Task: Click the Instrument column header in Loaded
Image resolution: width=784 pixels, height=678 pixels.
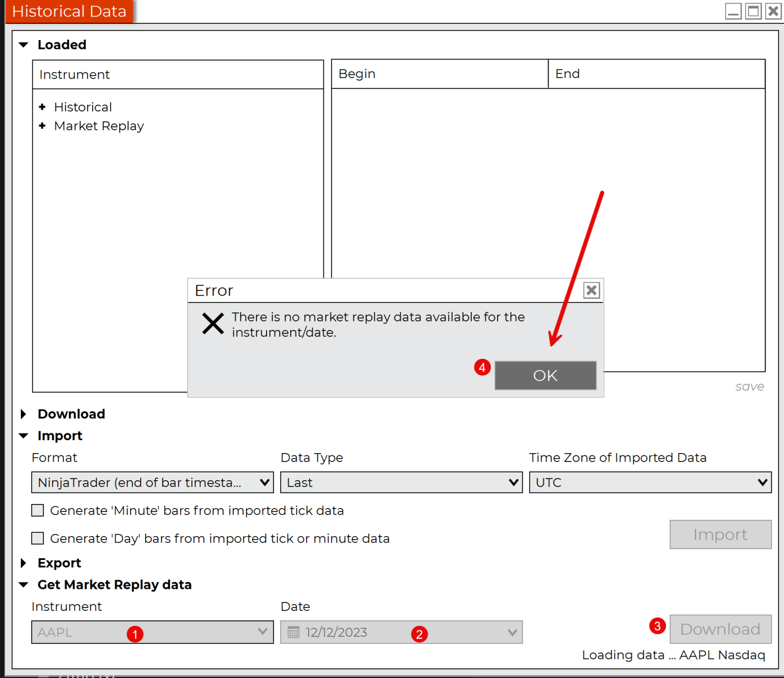Action: pos(178,75)
